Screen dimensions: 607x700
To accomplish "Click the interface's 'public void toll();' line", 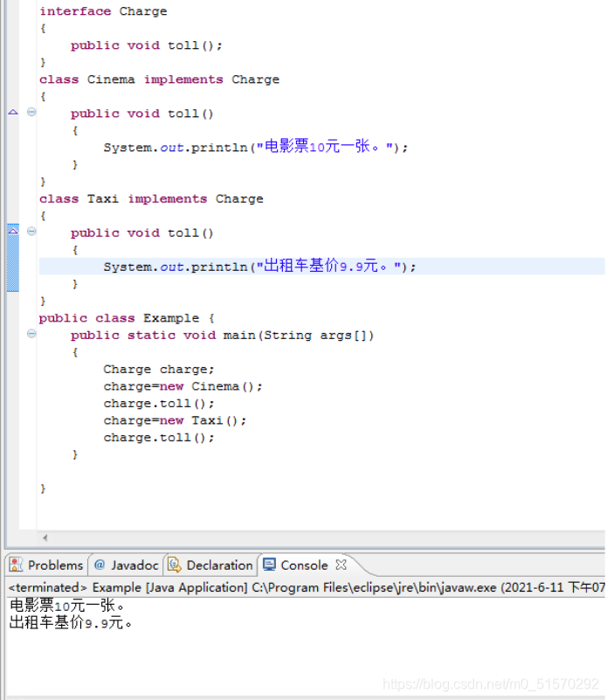I will tap(147, 45).
